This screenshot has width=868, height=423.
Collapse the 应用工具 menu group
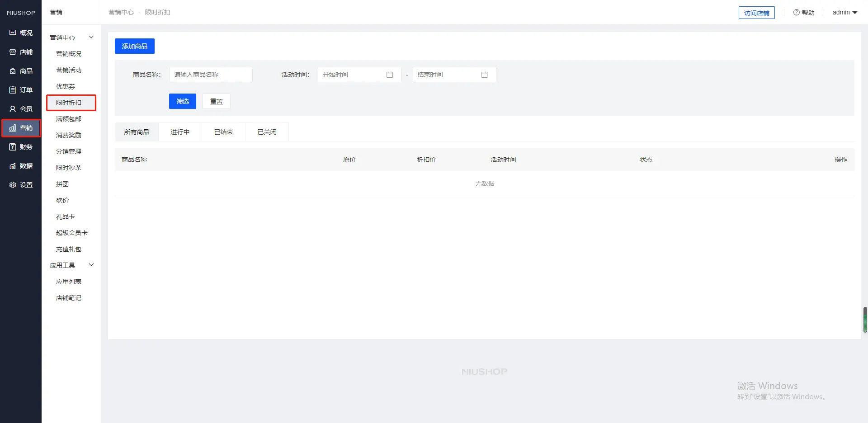91,265
